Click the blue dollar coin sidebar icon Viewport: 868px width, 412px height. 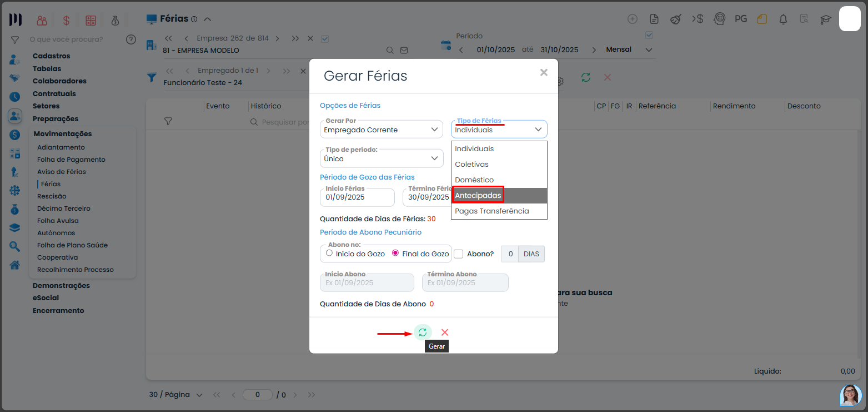click(x=14, y=135)
